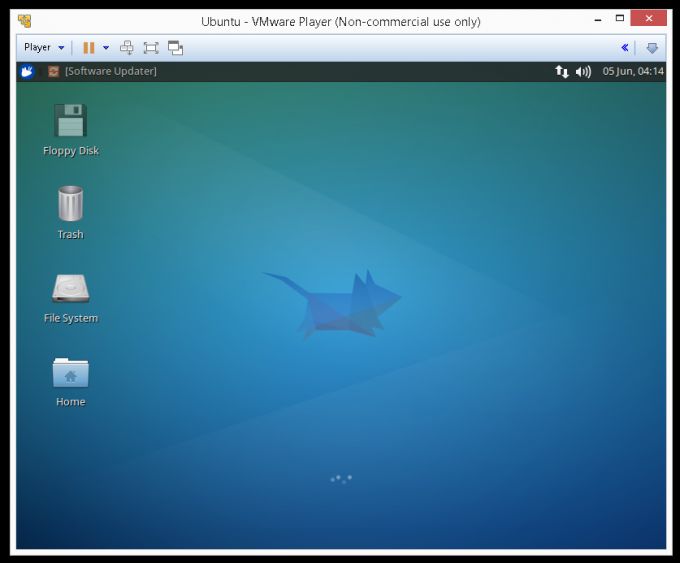Screen dimensions: 680x563
Task: Click the blue down-arrow device icon
Action: [x=652, y=48]
